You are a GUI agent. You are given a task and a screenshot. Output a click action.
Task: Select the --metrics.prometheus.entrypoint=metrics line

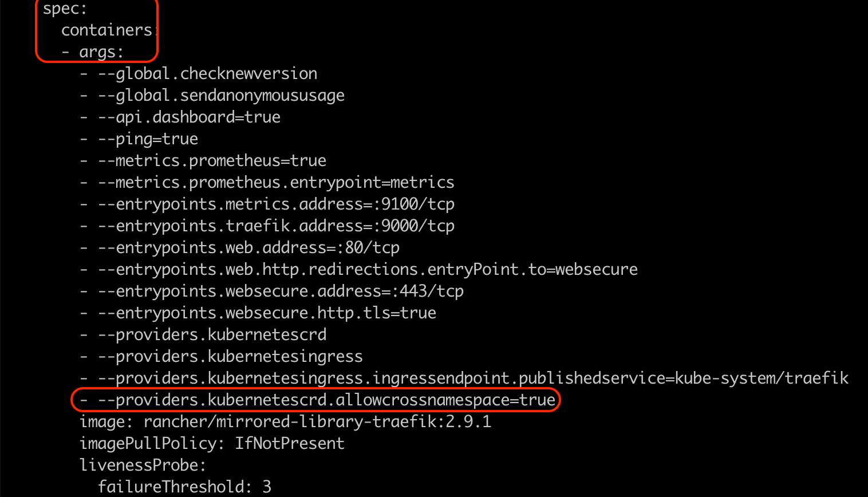[x=276, y=183]
